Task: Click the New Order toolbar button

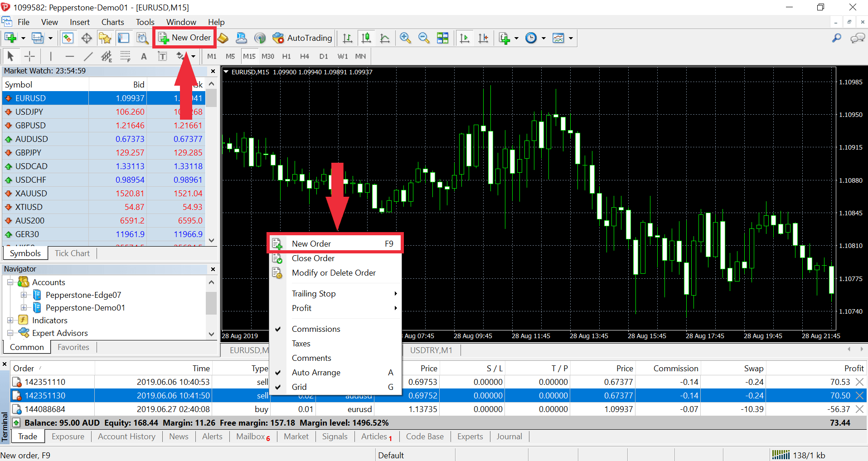Action: click(184, 38)
